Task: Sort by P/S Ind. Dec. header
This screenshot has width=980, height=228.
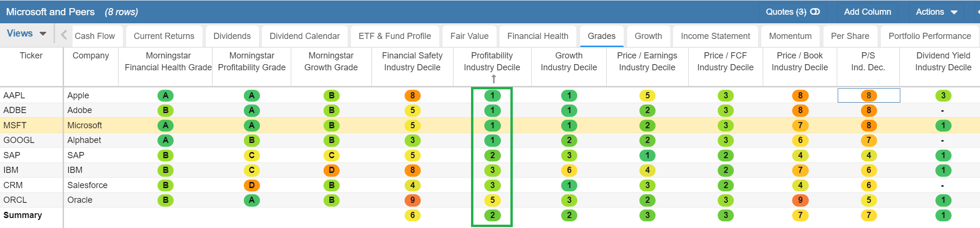Action: pos(868,61)
